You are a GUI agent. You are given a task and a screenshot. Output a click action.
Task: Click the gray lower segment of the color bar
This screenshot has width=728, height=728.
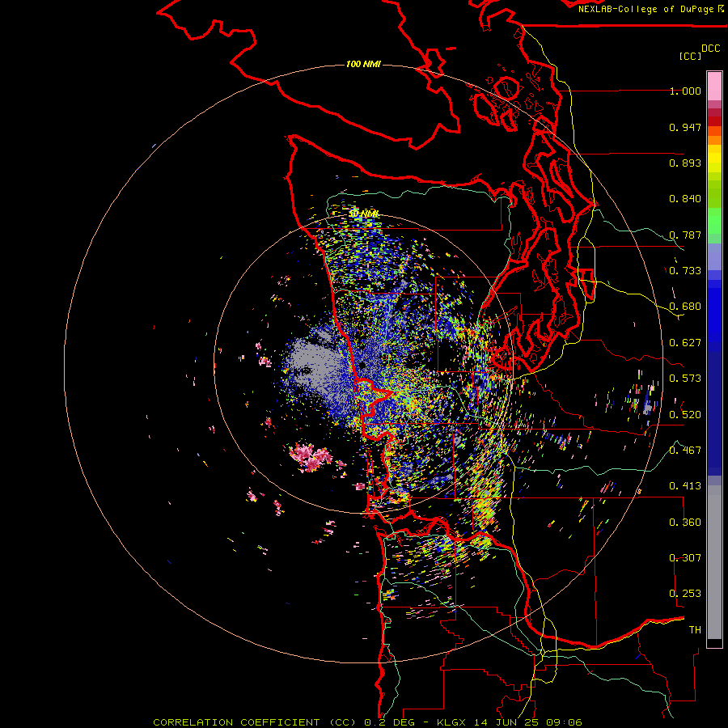point(714,562)
